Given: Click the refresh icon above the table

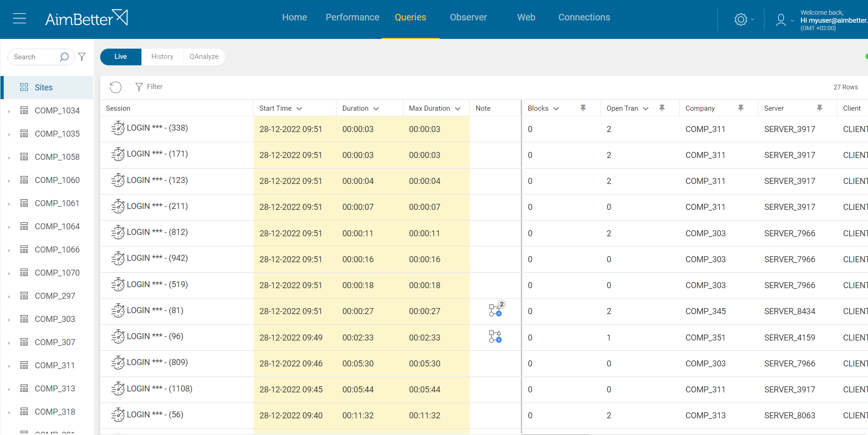Looking at the screenshot, I should click(115, 87).
